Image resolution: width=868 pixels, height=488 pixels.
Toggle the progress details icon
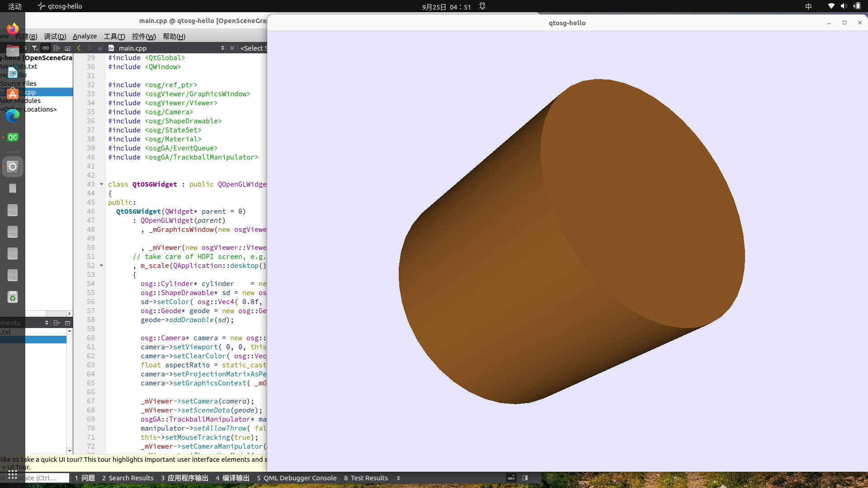(x=511, y=478)
